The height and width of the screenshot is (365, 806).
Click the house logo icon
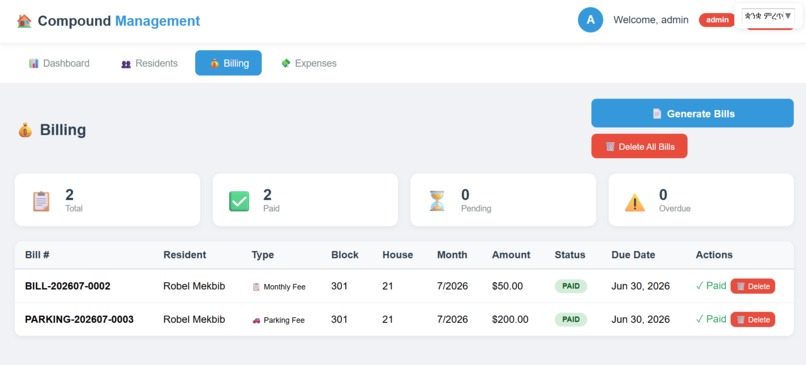tap(24, 21)
